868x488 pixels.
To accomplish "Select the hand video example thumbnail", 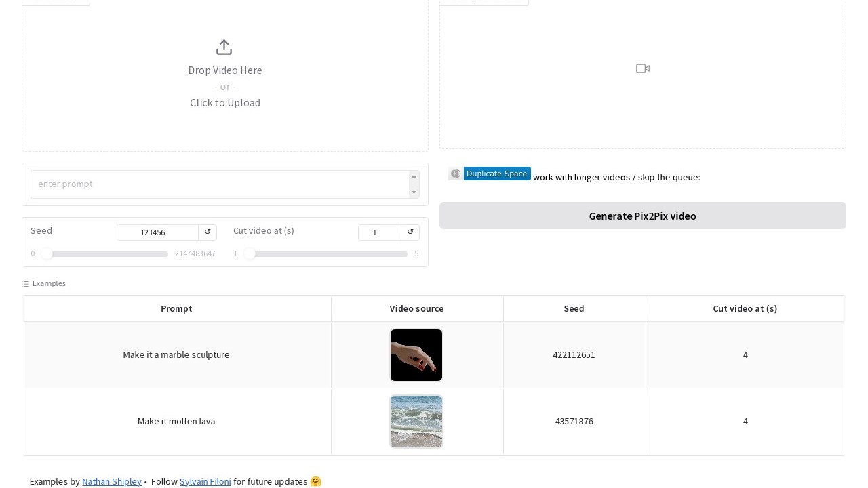I will pos(416,355).
